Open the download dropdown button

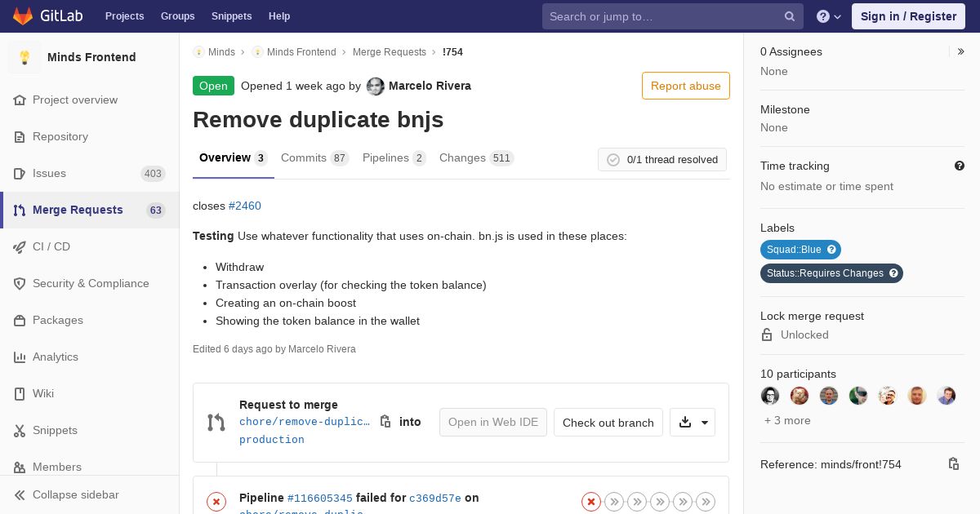(x=693, y=423)
